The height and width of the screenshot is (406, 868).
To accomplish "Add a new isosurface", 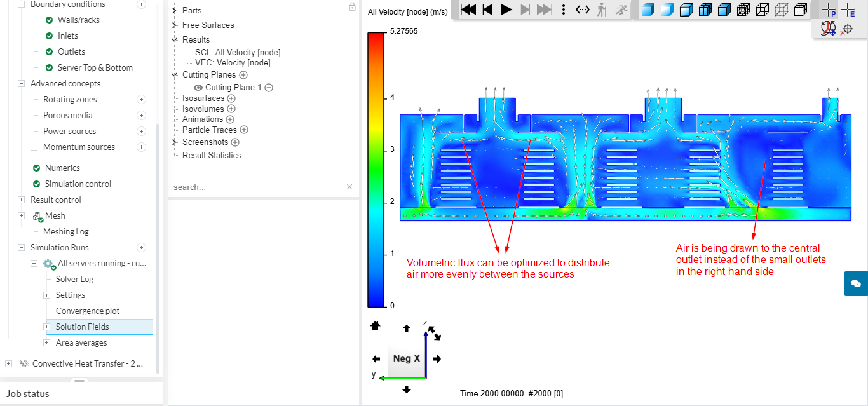I will tap(231, 98).
